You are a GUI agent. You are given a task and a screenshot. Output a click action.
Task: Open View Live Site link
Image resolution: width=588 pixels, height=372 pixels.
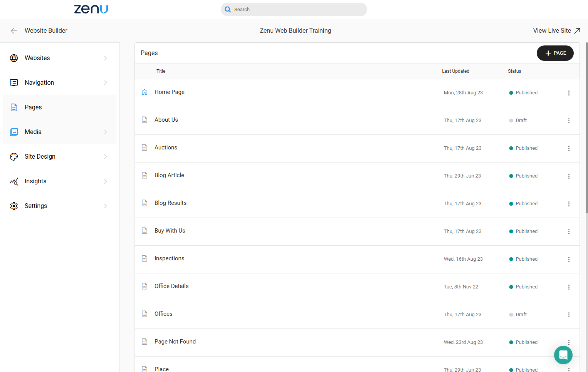pos(556,31)
